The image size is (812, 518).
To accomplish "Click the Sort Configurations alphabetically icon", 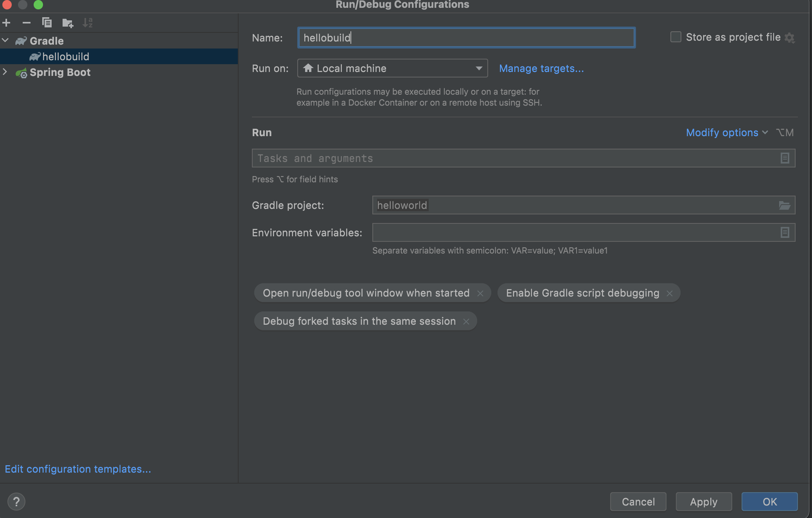I will click(88, 23).
